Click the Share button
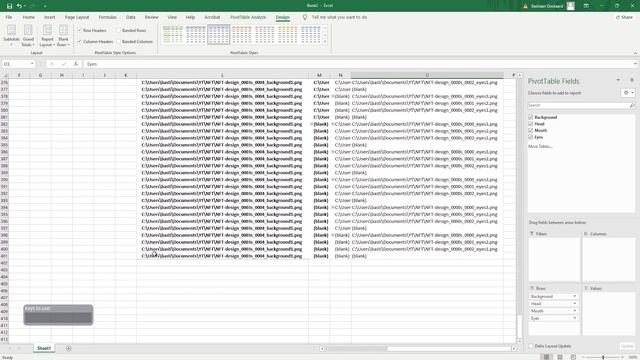640x360 pixels. tap(624, 17)
